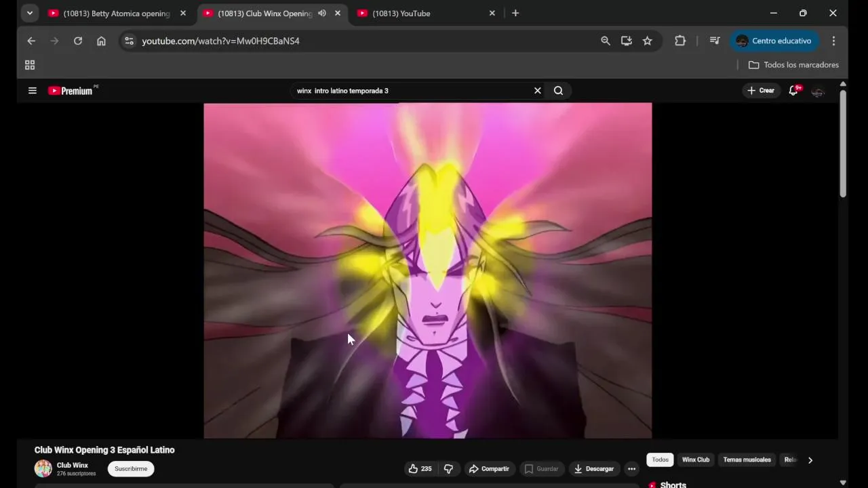Minimize the Chrome window
The height and width of the screenshot is (488, 868).
click(773, 13)
